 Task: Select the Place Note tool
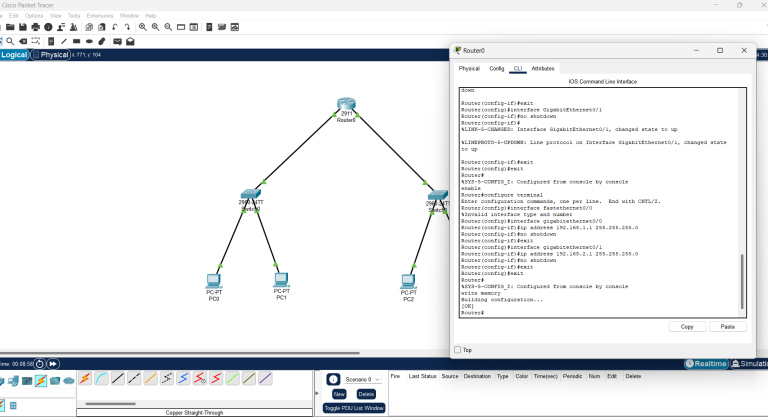pyautogui.click(x=51, y=41)
